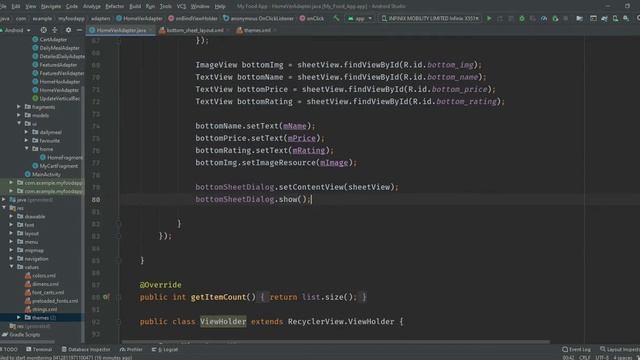Open the Event Log

point(576,349)
